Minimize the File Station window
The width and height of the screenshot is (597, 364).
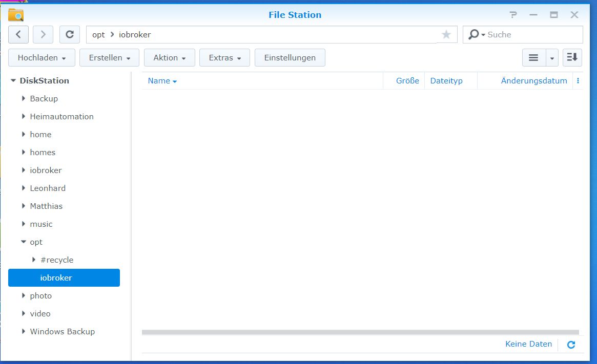click(533, 15)
